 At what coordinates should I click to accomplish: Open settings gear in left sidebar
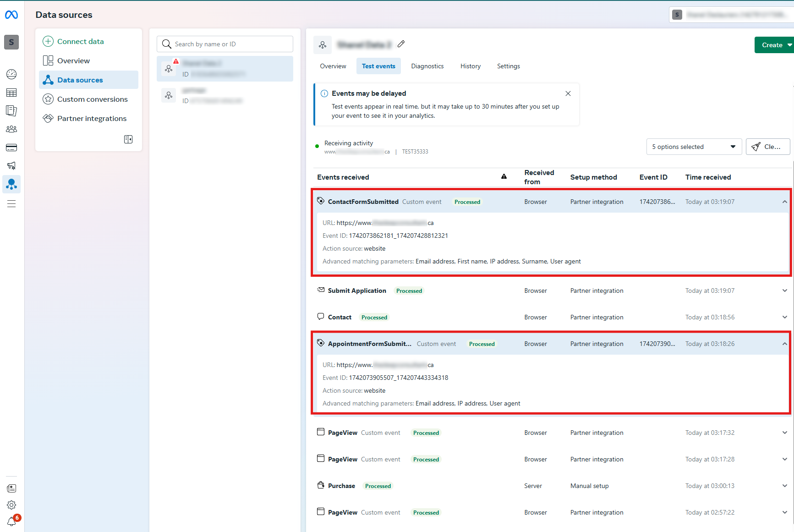tap(11, 505)
